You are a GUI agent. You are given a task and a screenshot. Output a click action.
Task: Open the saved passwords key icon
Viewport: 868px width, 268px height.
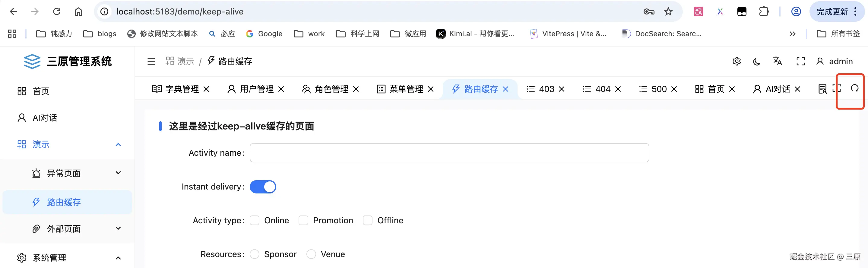click(x=649, y=11)
